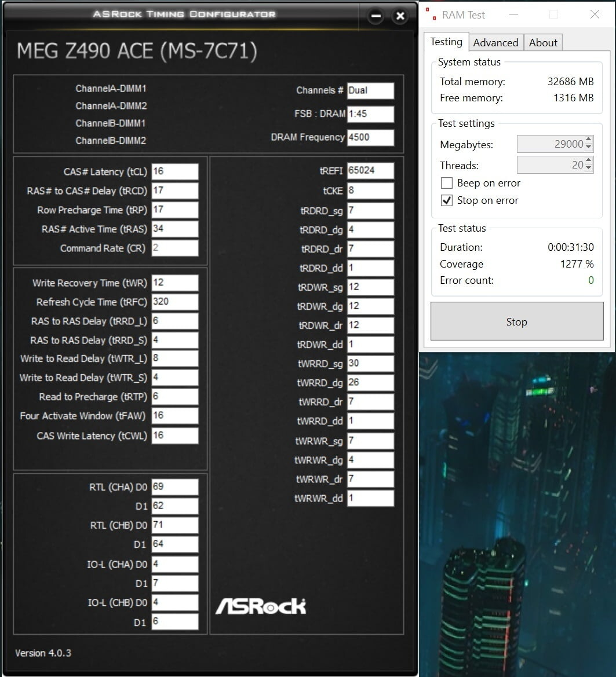616x677 pixels.
Task: Minimize the RAM Test window
Action: click(513, 14)
